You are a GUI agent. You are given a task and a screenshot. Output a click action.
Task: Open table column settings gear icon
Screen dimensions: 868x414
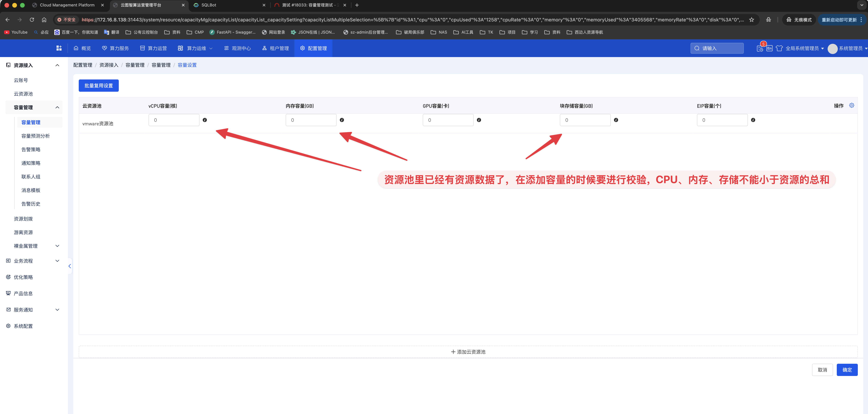click(x=852, y=105)
